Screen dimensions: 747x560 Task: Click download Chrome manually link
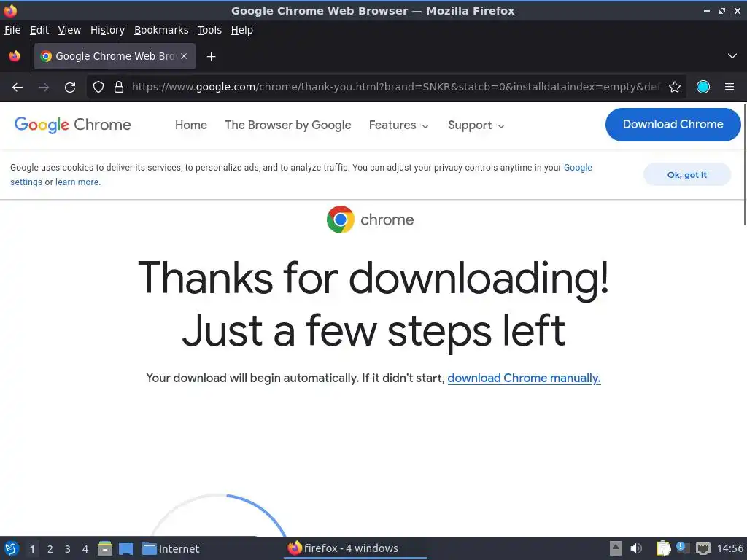(x=524, y=378)
